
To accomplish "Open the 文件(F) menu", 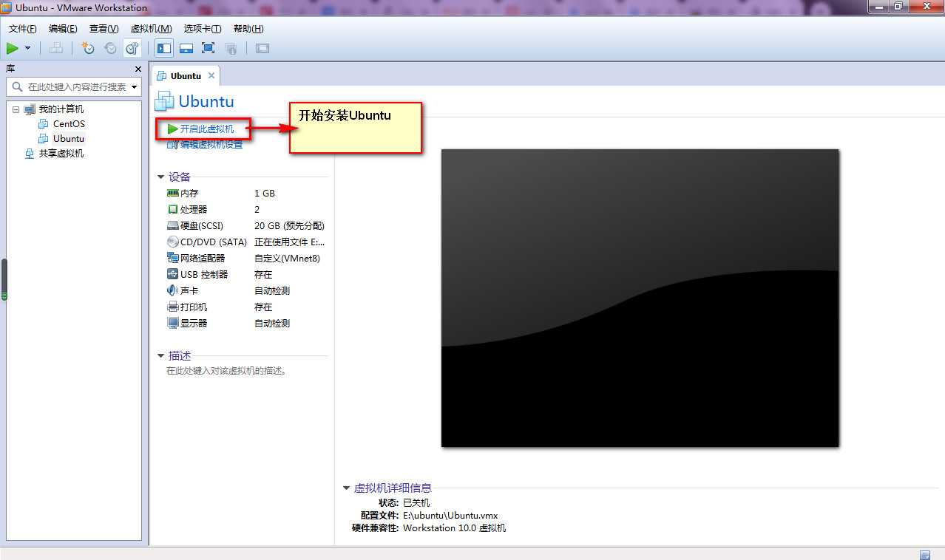I will [23, 29].
